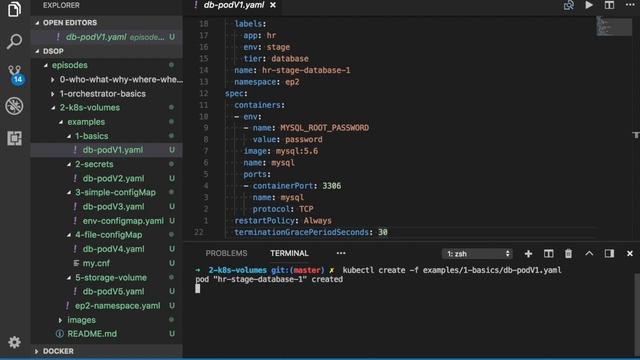Image resolution: width=640 pixels, height=360 pixels.
Task: Click the restartPolicy: Always line
Action: click(x=283, y=220)
